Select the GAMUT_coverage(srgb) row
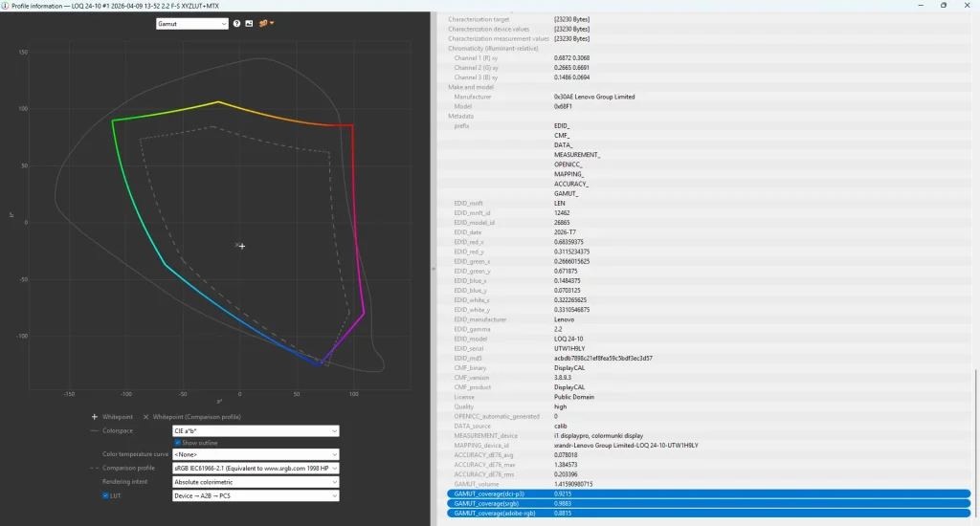 [x=709, y=503]
